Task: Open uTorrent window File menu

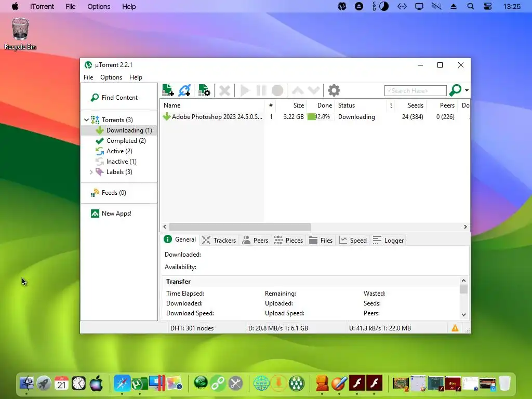Action: 88,77
